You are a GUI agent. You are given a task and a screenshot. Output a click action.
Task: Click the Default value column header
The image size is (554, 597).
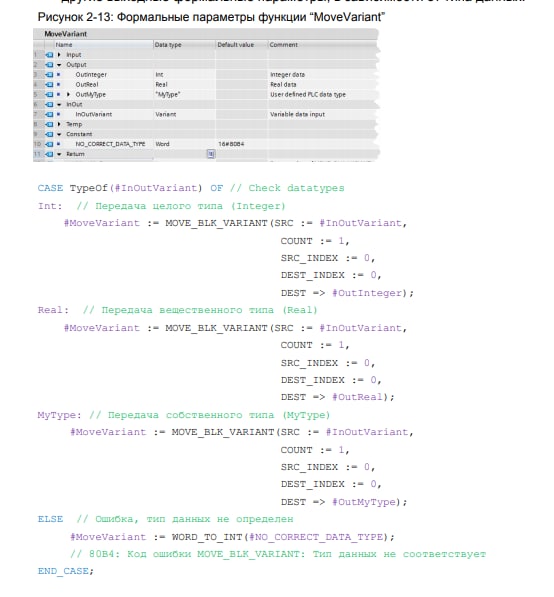(x=242, y=45)
